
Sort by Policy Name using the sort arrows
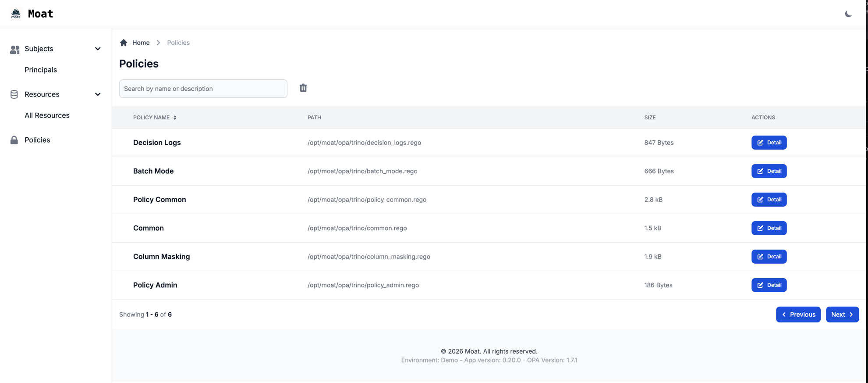coord(175,118)
